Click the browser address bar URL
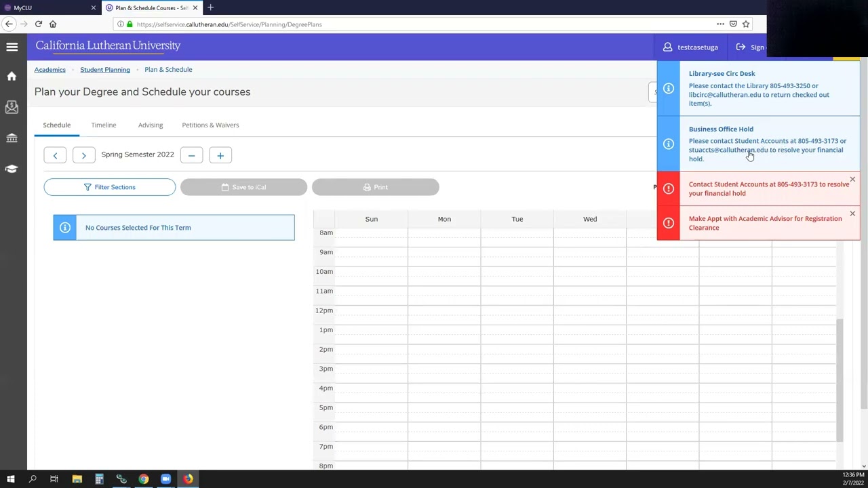Screen dimensions: 868x488 click(x=229, y=24)
